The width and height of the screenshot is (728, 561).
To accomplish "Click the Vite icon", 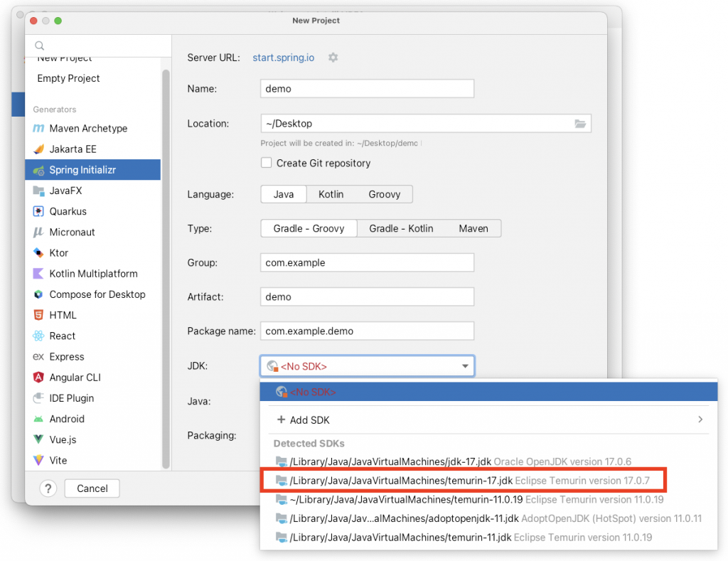I will click(x=38, y=460).
